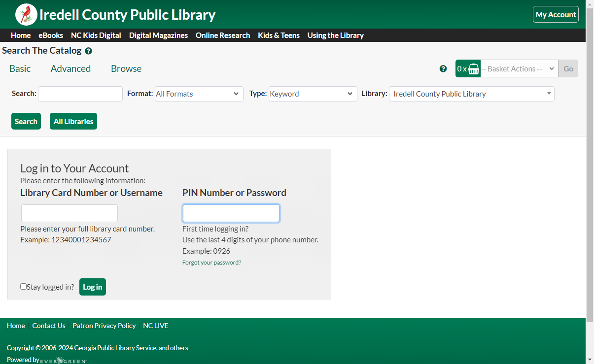Open the Patron Privacy Policy link

click(x=104, y=326)
